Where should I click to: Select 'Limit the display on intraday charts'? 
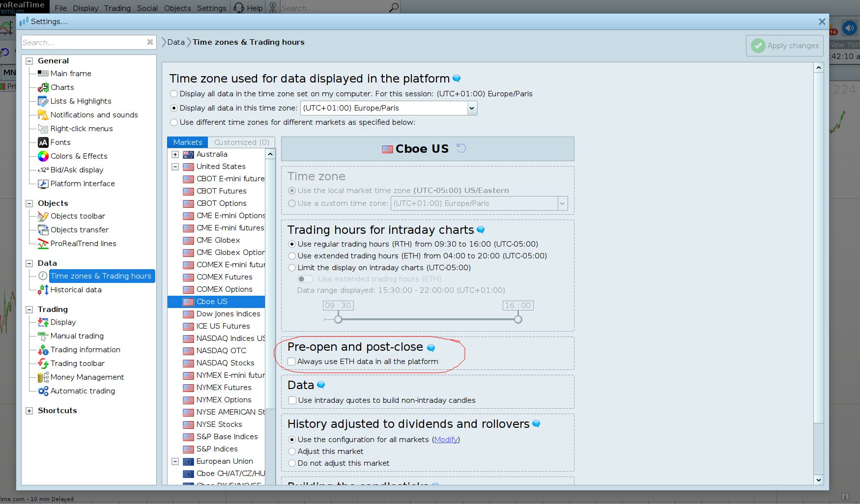click(x=292, y=268)
